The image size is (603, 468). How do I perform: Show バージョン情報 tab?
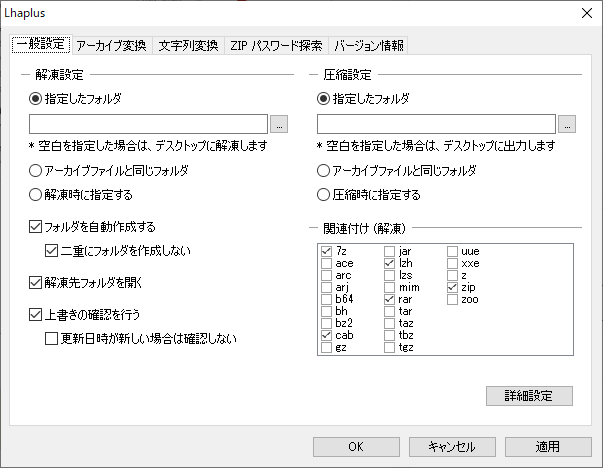click(368, 45)
